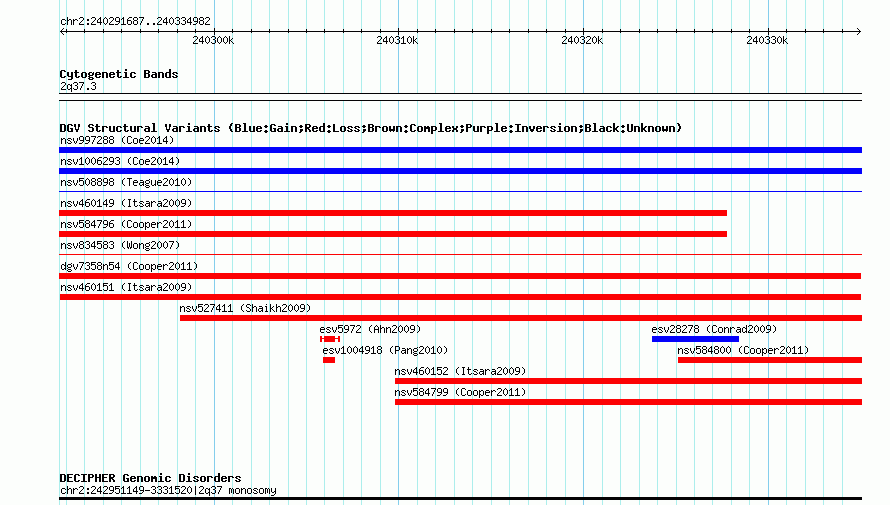
Task: Click the nsv460152 red loss bar
Action: pos(628,381)
